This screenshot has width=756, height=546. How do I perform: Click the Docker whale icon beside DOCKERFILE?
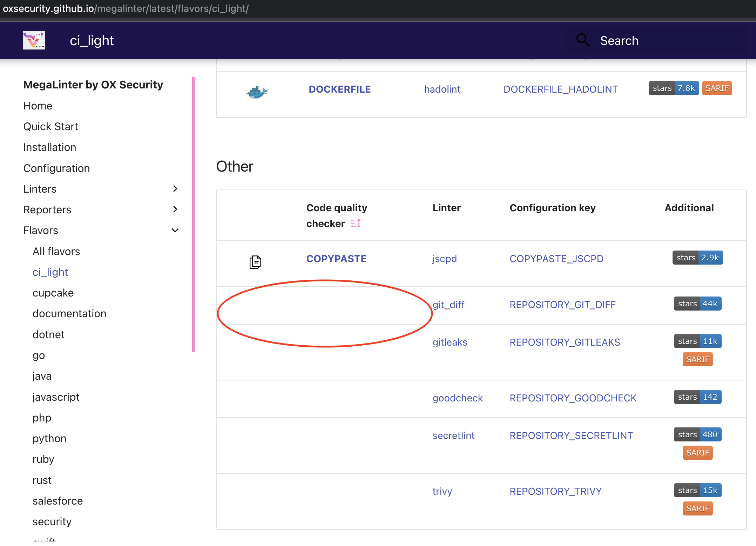(256, 92)
